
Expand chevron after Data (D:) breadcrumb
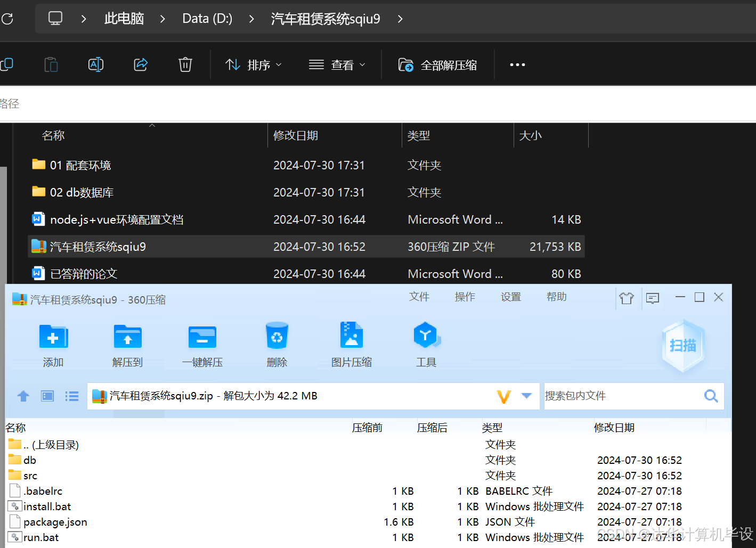click(251, 19)
